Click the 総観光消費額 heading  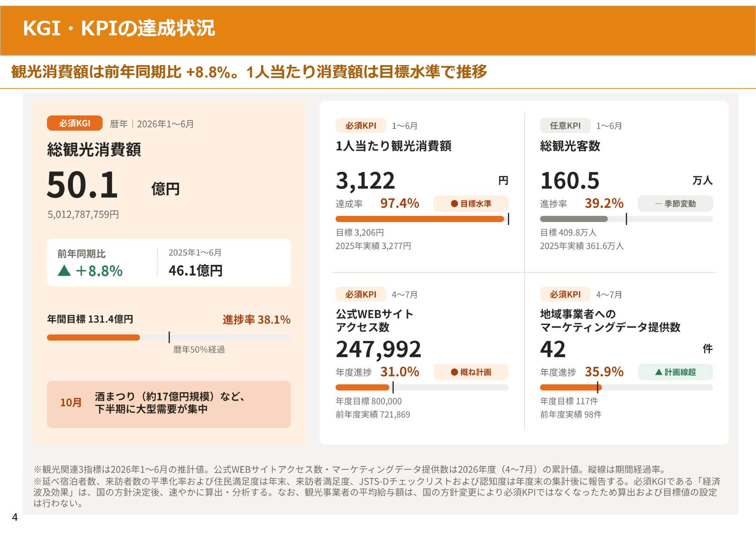(x=94, y=150)
